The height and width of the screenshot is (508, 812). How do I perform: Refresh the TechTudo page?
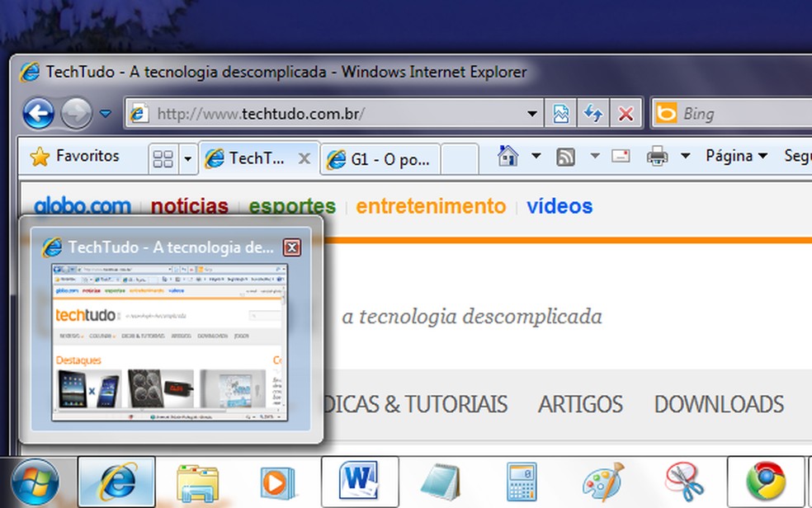click(x=593, y=113)
